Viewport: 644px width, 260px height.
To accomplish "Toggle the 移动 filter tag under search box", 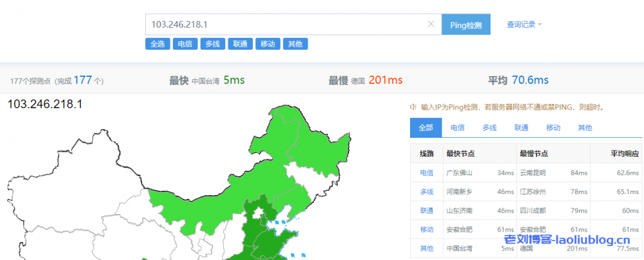I will tap(267, 44).
